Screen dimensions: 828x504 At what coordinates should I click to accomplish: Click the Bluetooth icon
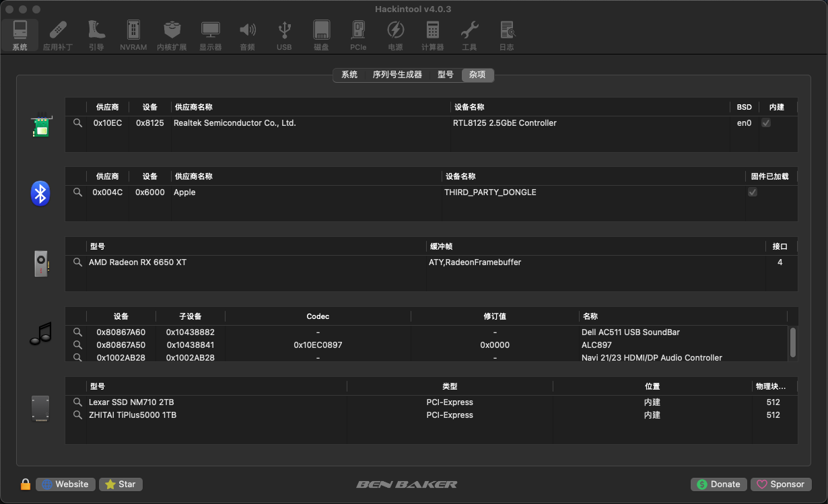[40, 193]
